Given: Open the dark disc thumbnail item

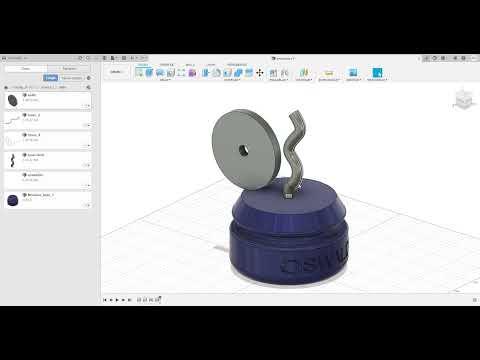Looking at the screenshot, I should 13,100.
